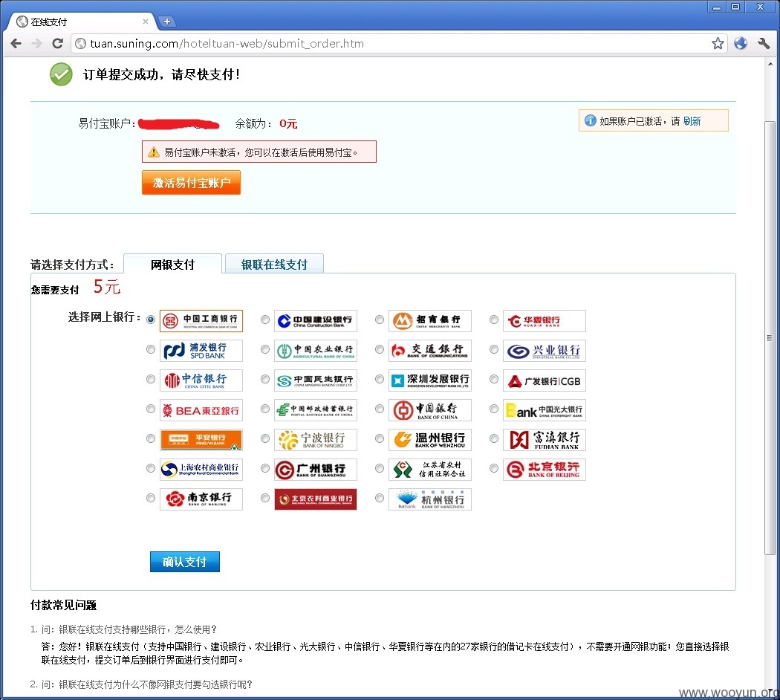Select the 江苏省农村信用社联合社 radio button
This screenshot has height=700, width=780.
pyautogui.click(x=380, y=468)
